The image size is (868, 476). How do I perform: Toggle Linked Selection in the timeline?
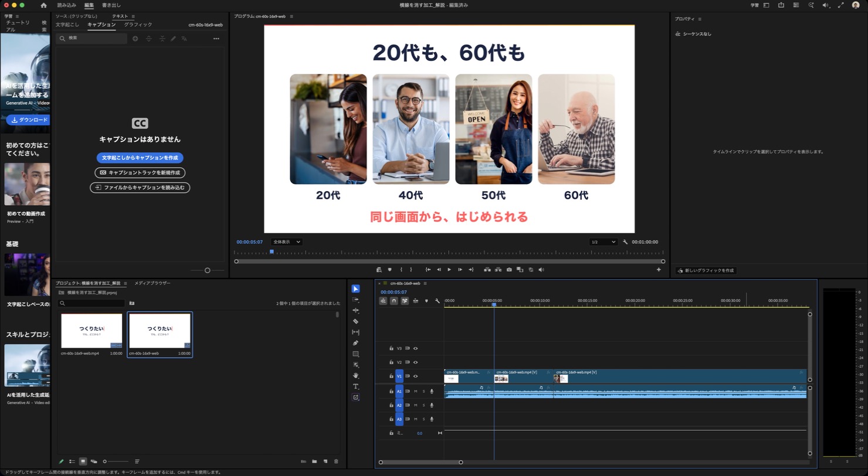coord(405,301)
